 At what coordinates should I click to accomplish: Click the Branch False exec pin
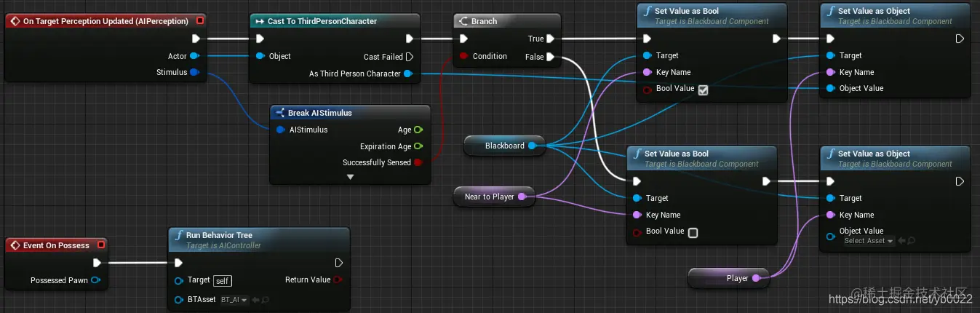click(x=551, y=56)
